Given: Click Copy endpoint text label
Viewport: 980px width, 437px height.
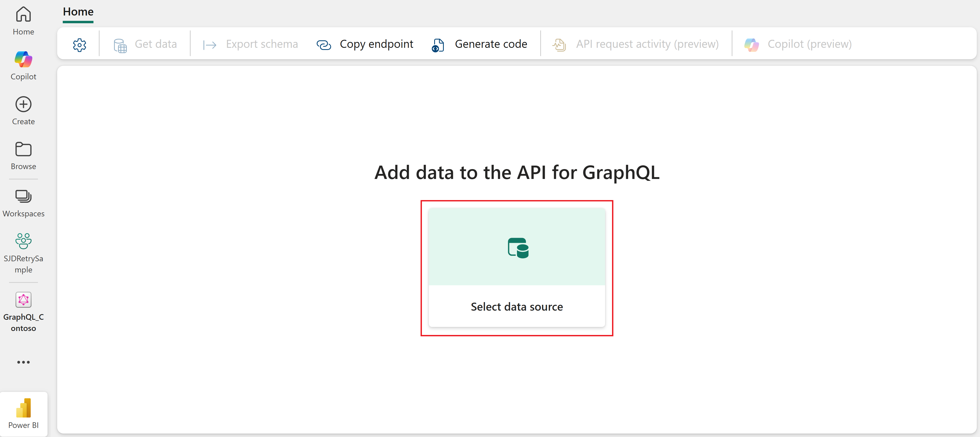Looking at the screenshot, I should click(x=376, y=44).
